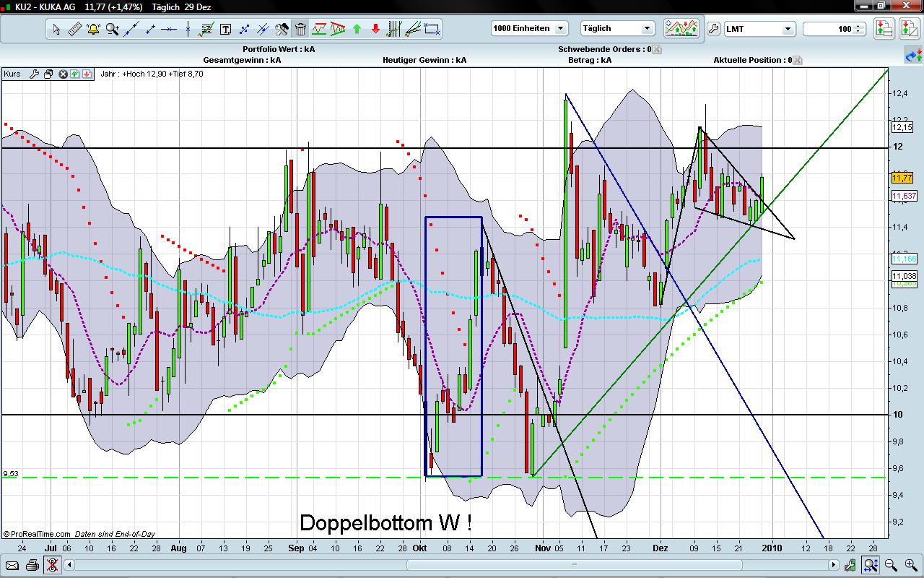The height and width of the screenshot is (578, 924).
Task: Open the hammer and wrench object settings
Action: pos(282,29)
